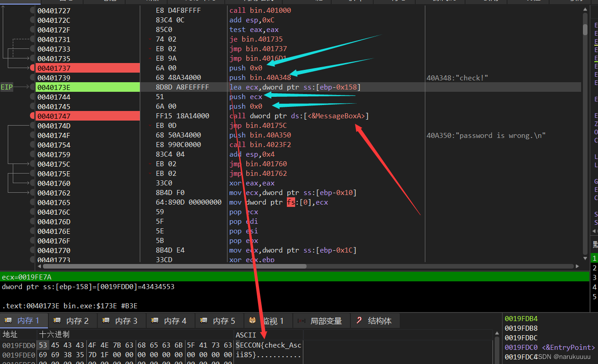Viewport: 598px width, 364px height.
Task: Select opcode bytes 64:890D 00000000
Action: click(x=189, y=202)
